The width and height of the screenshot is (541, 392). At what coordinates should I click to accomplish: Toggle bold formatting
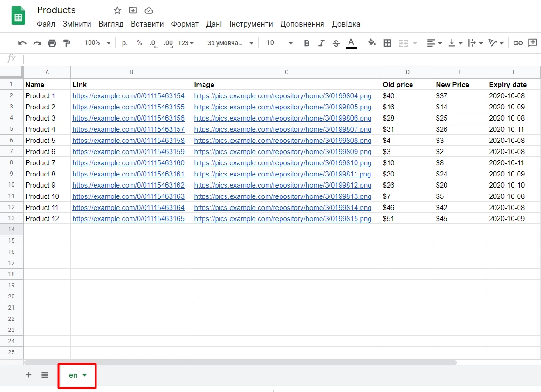click(307, 43)
